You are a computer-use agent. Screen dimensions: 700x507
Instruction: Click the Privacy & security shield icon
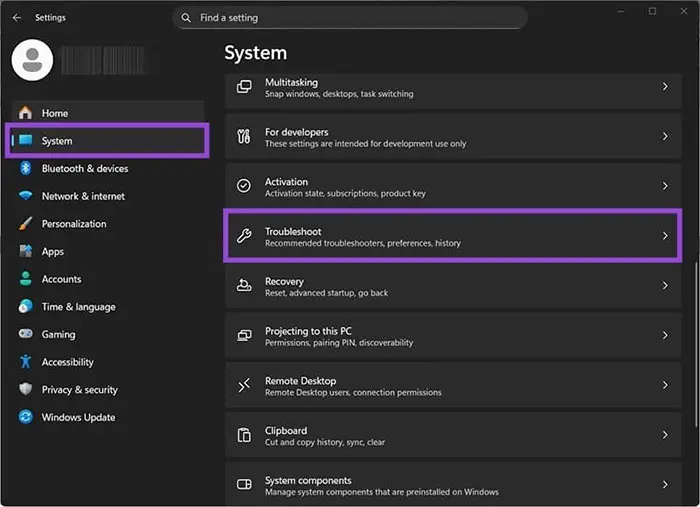[25, 390]
